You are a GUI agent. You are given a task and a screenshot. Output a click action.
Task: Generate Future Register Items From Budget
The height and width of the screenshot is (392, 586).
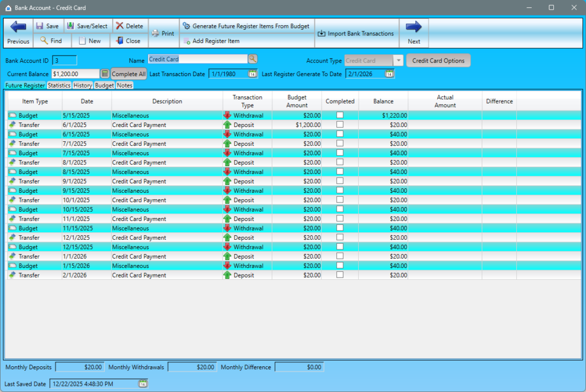coord(246,26)
